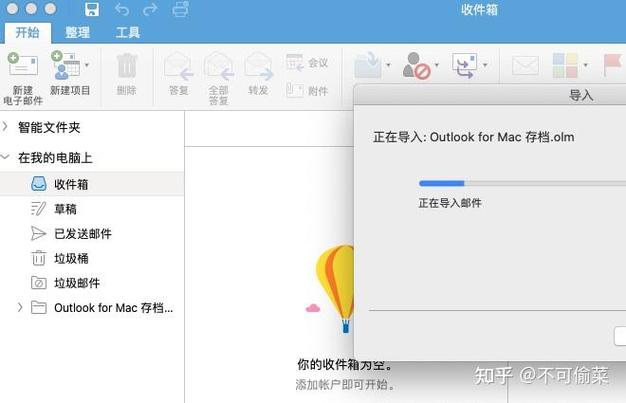
Task: Switch to the 整理 tab
Action: tap(77, 32)
